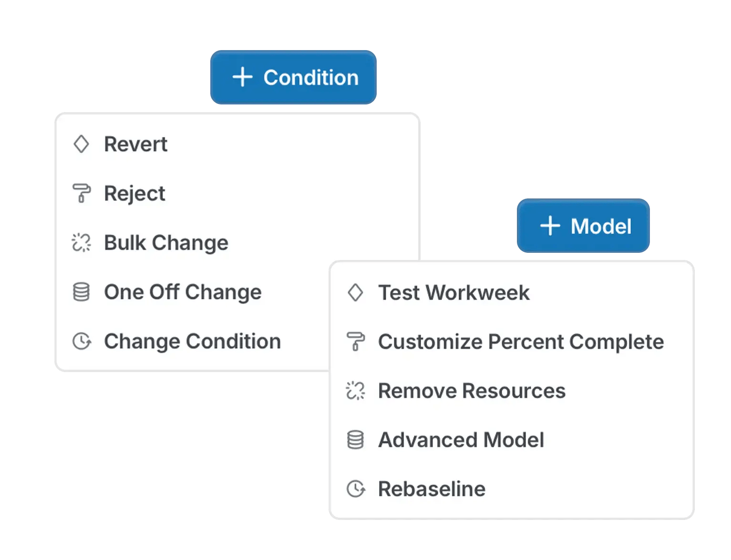This screenshot has width=731, height=560.
Task: Click the database icon next to One Off Change
Action: 82,292
